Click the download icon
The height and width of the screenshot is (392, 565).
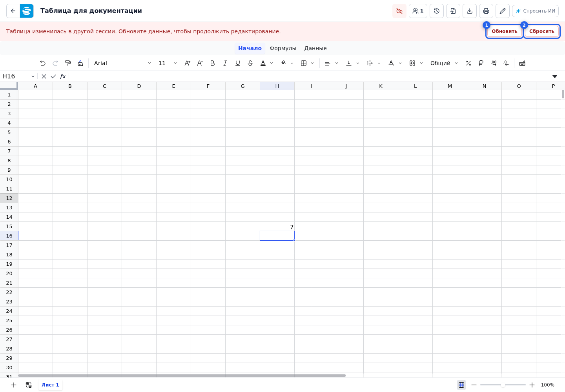click(x=470, y=11)
